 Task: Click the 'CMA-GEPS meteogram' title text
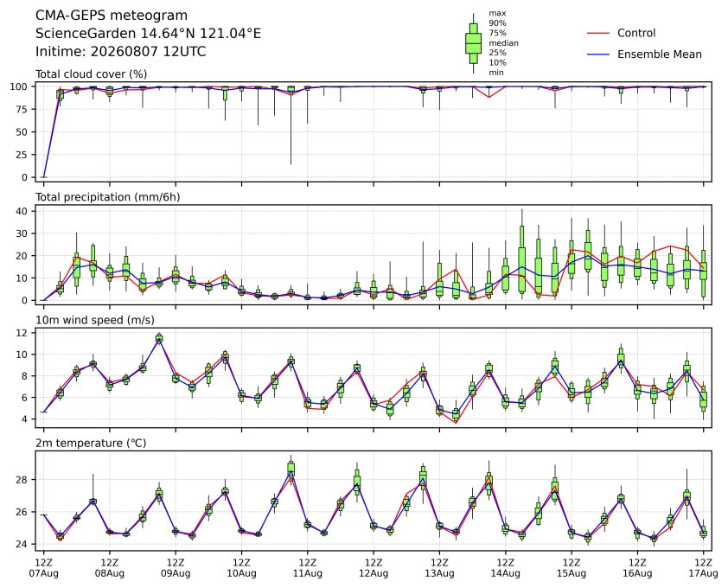(112, 16)
